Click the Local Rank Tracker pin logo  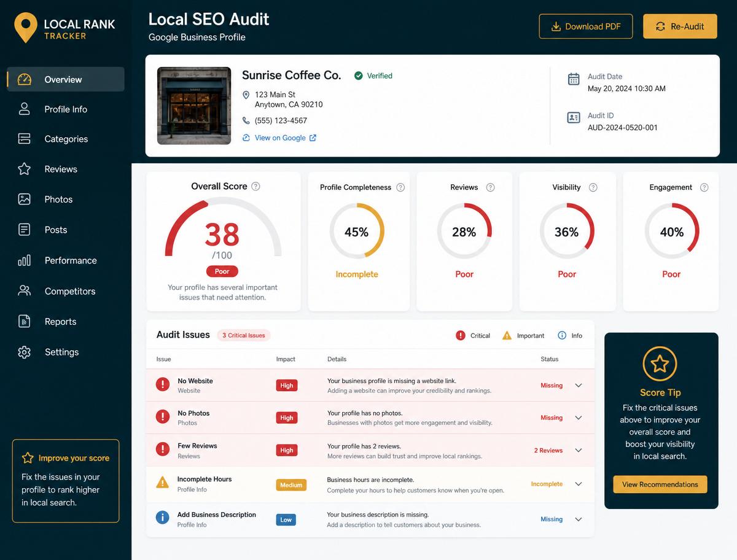click(25, 28)
